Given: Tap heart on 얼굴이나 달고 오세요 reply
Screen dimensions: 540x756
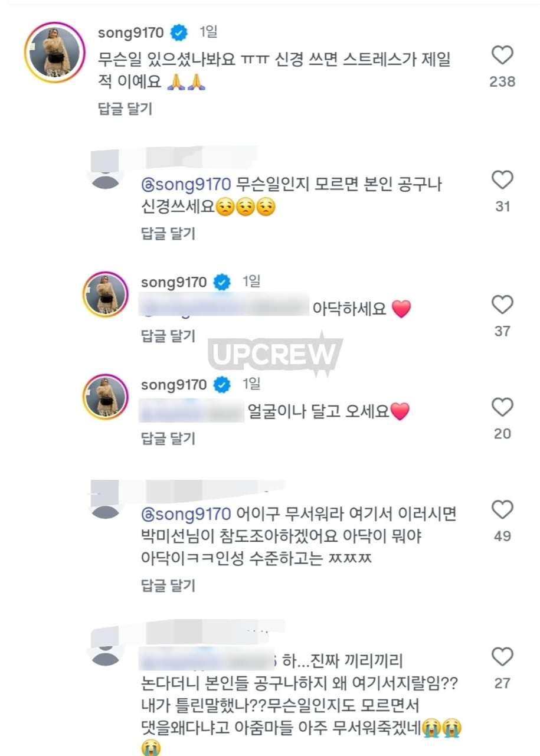Looking at the screenshot, I should 502,408.
